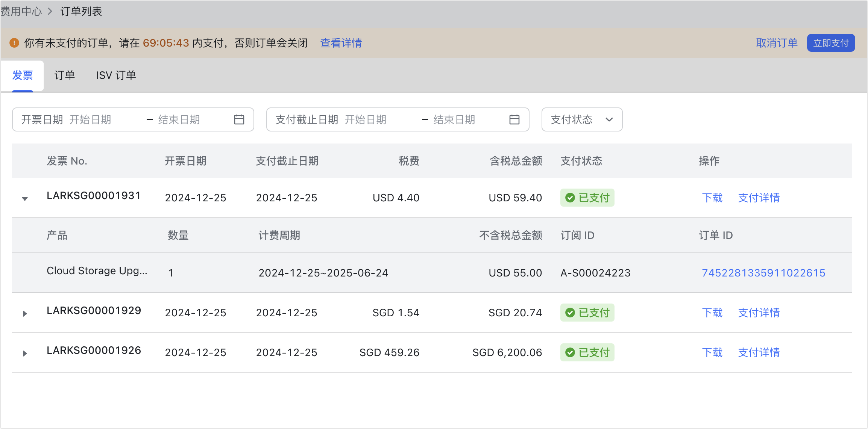Expand the LARKSG00001929 invoice row

pyautogui.click(x=25, y=313)
